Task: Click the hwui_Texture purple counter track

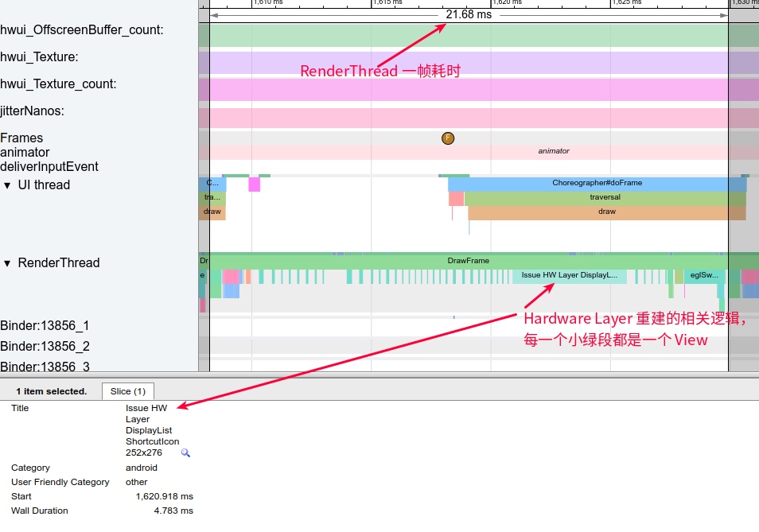Action: (x=469, y=62)
